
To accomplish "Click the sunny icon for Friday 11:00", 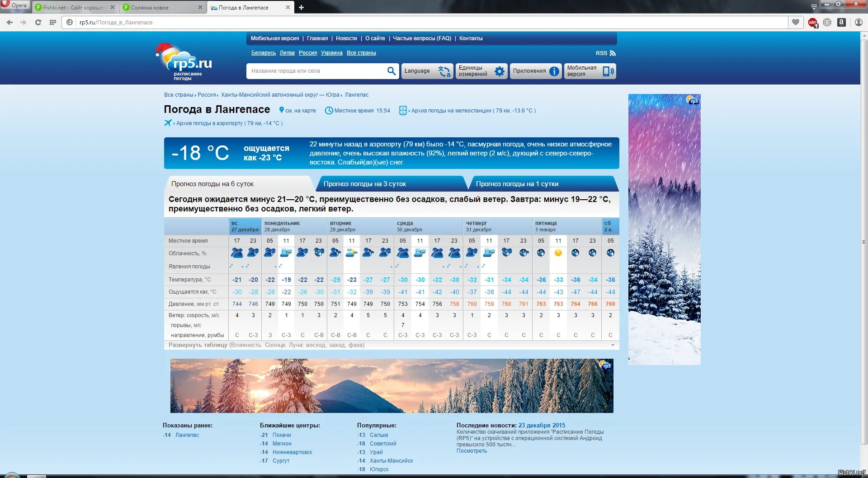I will [x=558, y=253].
